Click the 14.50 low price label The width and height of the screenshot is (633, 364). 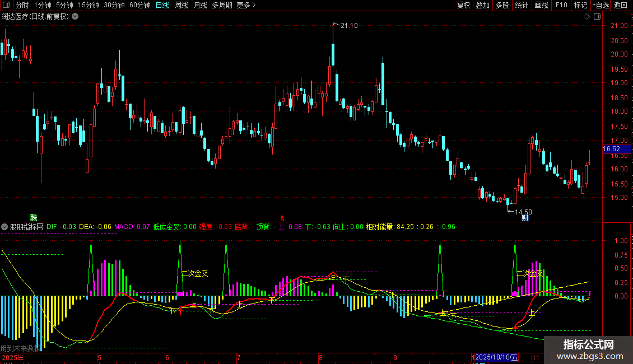[524, 212]
